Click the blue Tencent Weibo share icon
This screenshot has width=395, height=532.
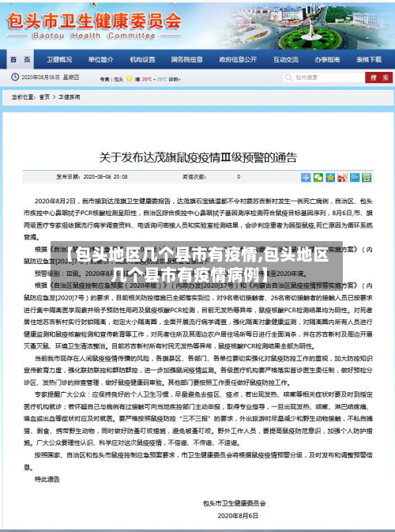tap(354, 177)
